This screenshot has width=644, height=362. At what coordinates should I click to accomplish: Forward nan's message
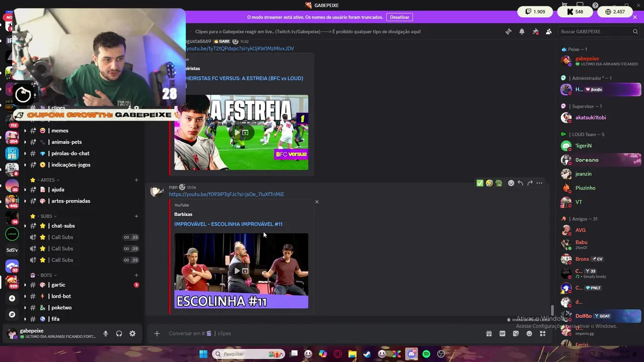(x=530, y=183)
